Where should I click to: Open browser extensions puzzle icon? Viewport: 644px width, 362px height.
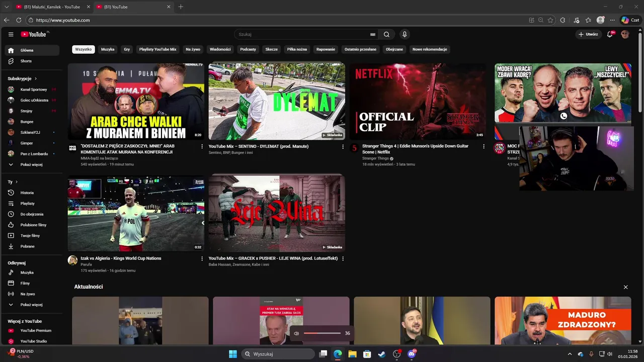pos(562,20)
